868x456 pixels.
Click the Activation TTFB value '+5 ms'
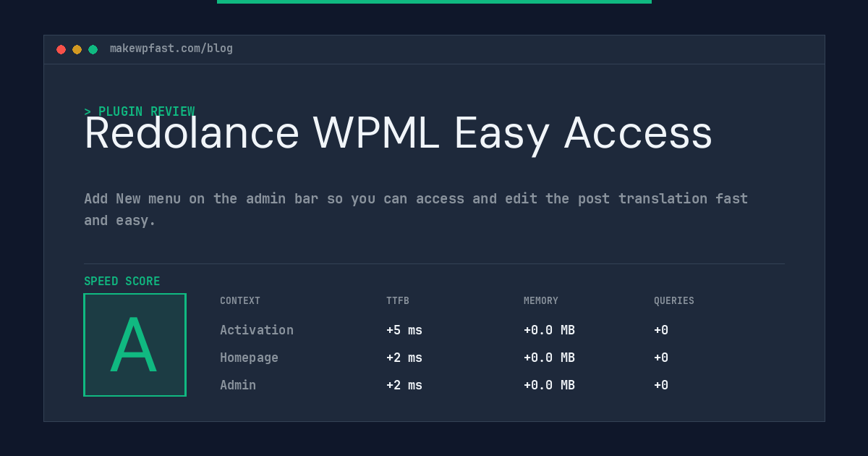[x=404, y=330]
